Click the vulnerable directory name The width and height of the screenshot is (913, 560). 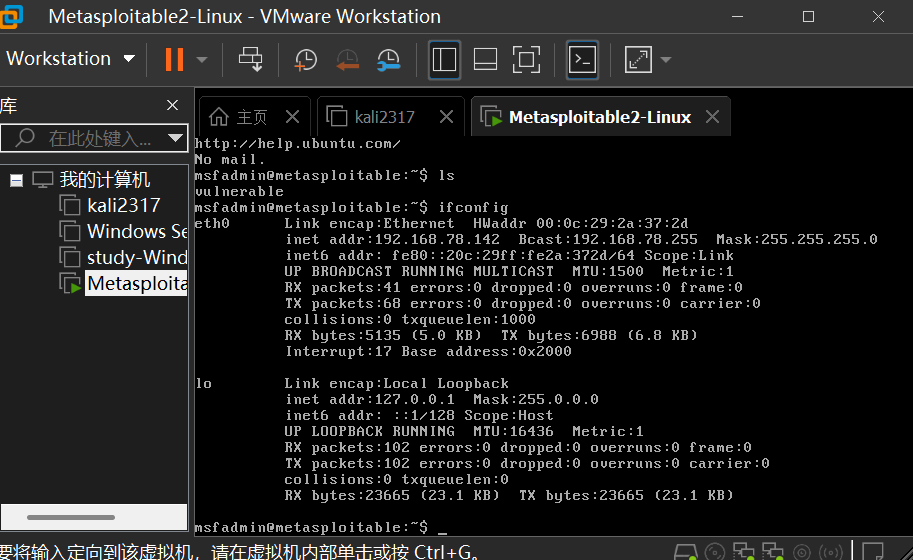coord(239,192)
